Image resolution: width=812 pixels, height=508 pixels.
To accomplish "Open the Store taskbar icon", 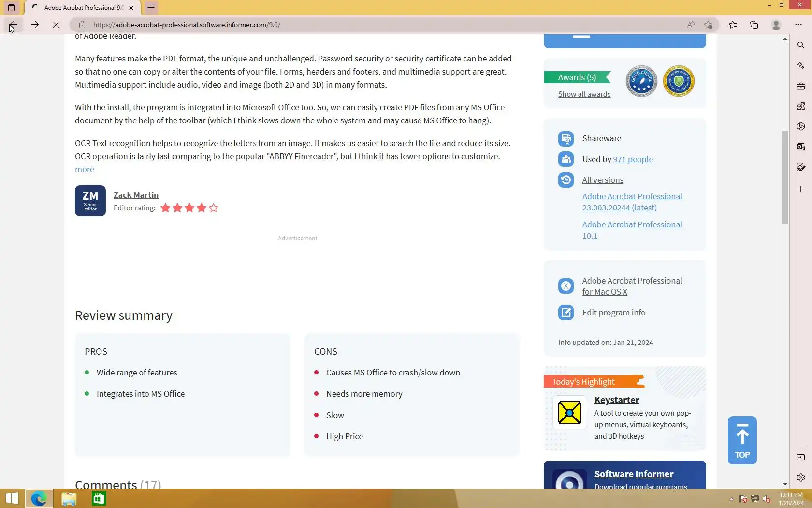I will click(x=99, y=498).
